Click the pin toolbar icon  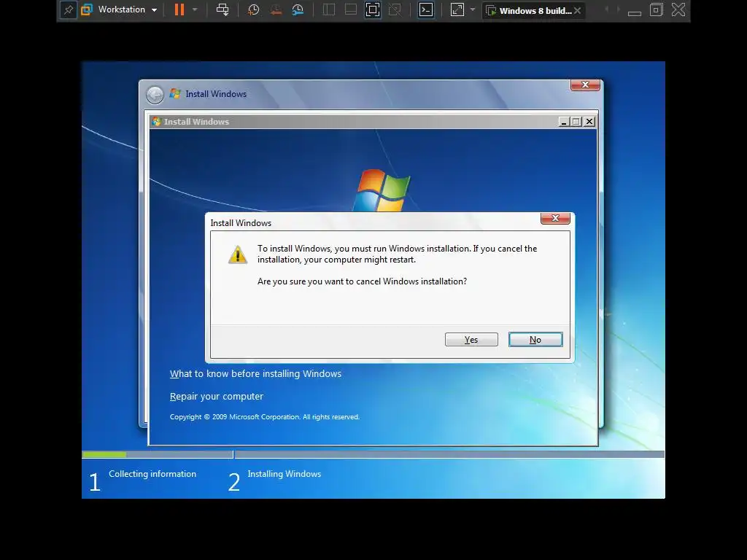pyautogui.click(x=68, y=10)
